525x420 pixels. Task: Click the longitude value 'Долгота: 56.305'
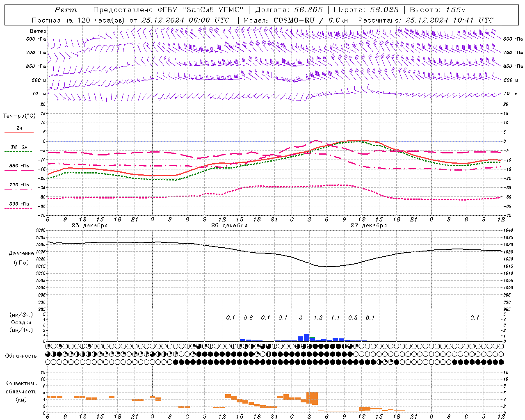[289, 10]
